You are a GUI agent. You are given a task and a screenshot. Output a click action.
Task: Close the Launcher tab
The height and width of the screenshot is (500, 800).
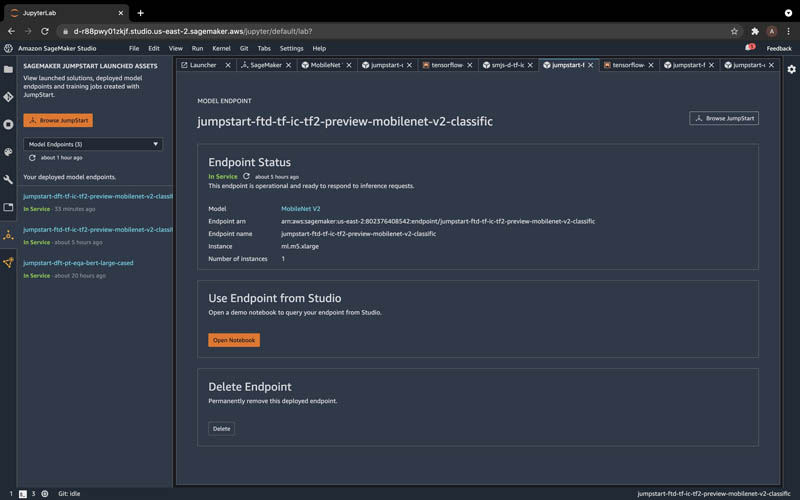pos(228,65)
